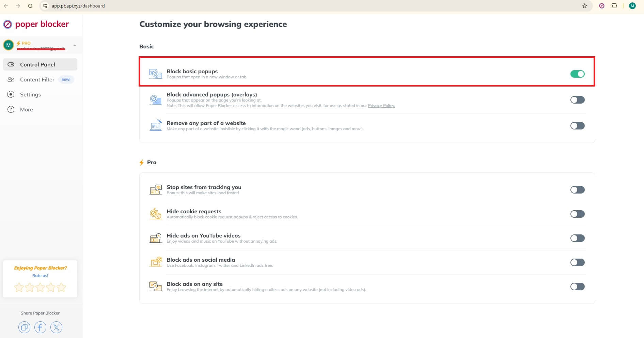Click the Poper Blocker extension icon in toolbar
The image size is (644, 338).
[x=602, y=6]
